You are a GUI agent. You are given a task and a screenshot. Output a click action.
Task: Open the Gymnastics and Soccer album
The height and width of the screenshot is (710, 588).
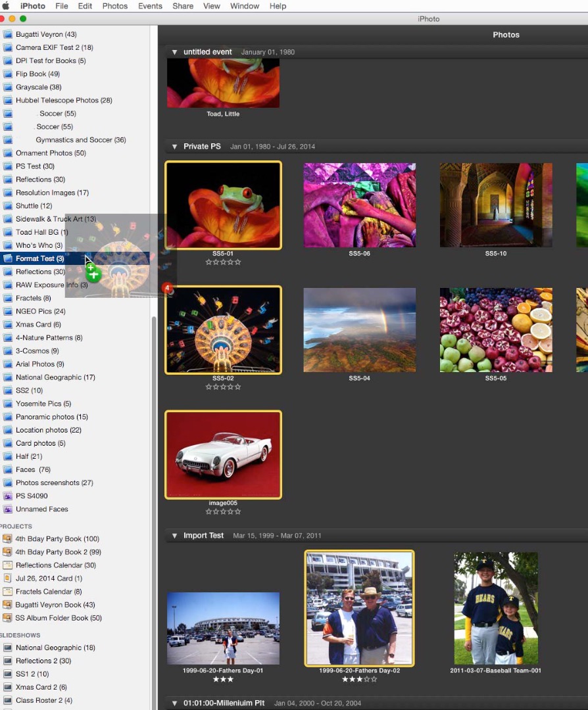click(75, 140)
